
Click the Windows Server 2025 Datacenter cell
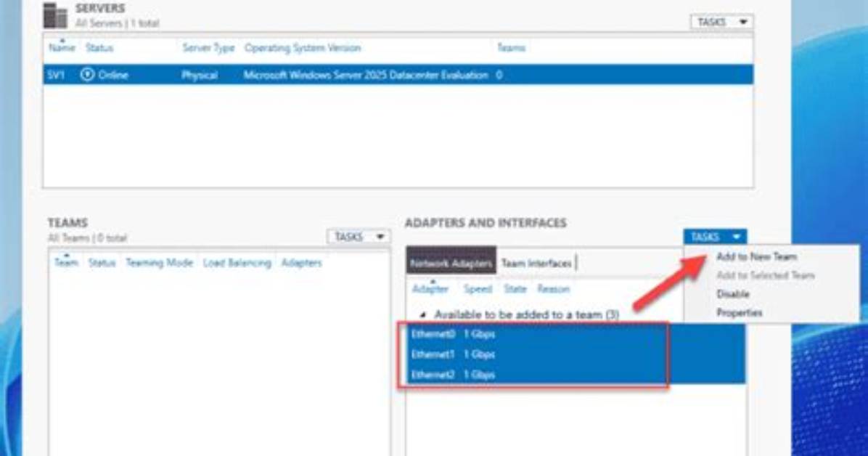(x=366, y=75)
